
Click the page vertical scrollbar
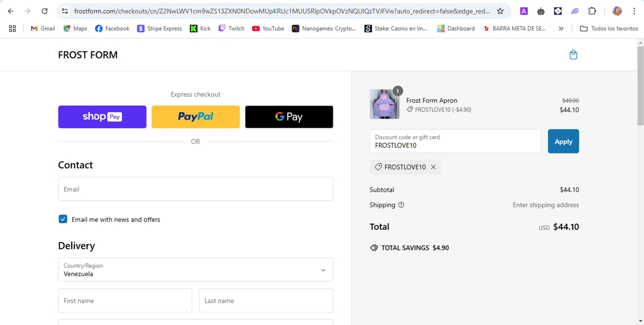(x=640, y=86)
